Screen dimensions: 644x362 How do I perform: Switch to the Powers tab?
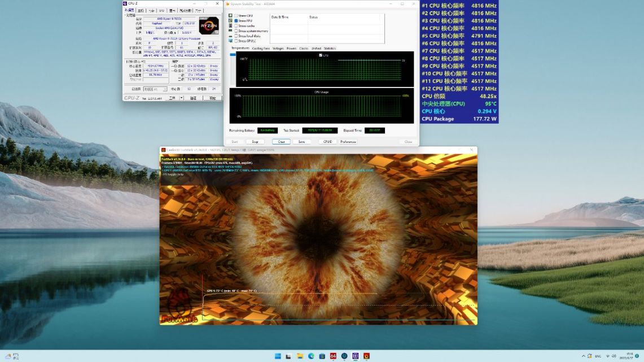291,49
